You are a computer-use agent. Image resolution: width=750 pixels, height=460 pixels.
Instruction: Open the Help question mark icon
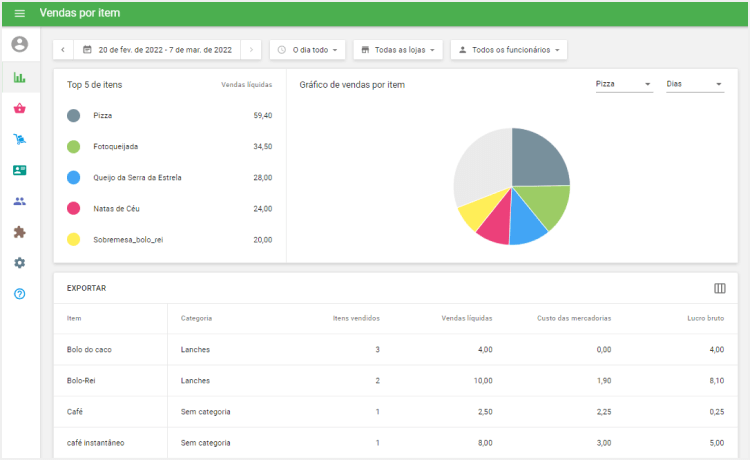coord(20,294)
